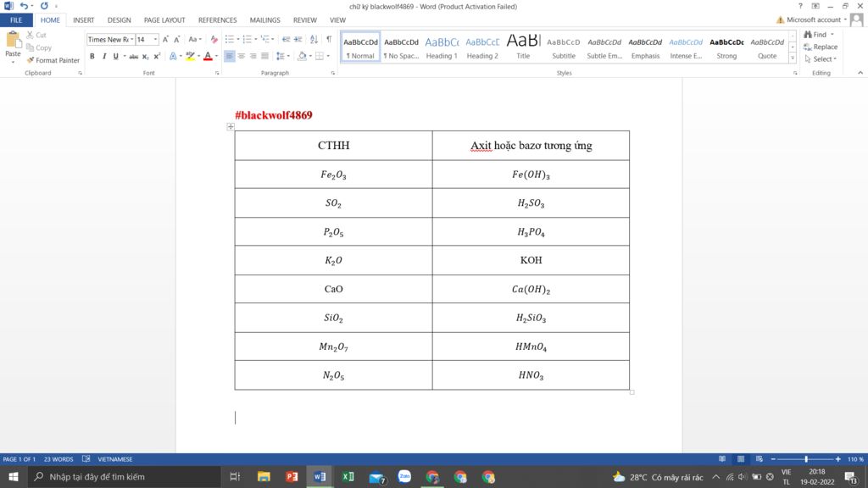Clear all formatting with the eraser icon
The image size is (868, 488).
pyautogui.click(x=214, y=39)
